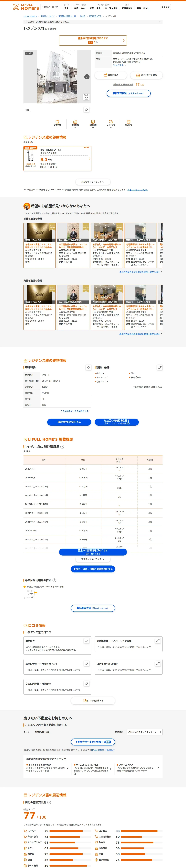Click 口コミを投稿する button
The image size is (186, 868).
93,700
